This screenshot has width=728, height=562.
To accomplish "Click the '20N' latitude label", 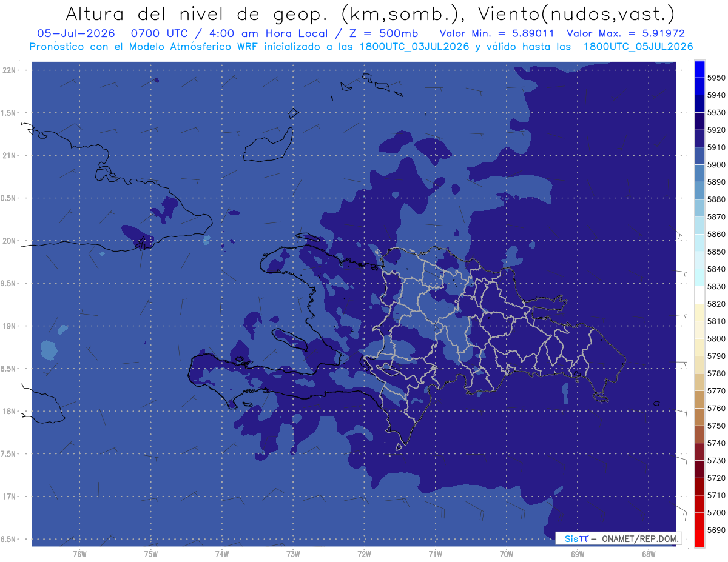I will (10, 241).
